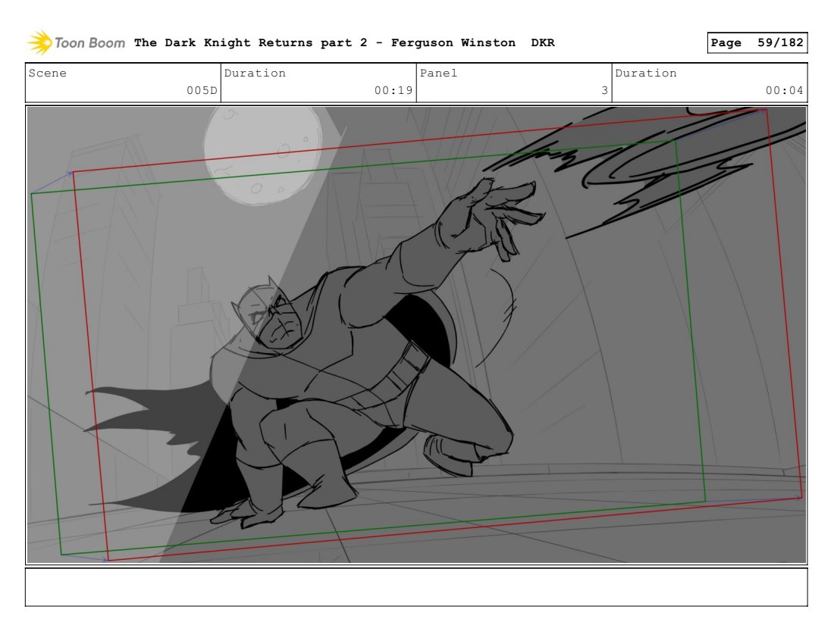Click the "Duration" label after Panel
Image resolution: width=834 pixels, height=644 pixels.
point(646,73)
